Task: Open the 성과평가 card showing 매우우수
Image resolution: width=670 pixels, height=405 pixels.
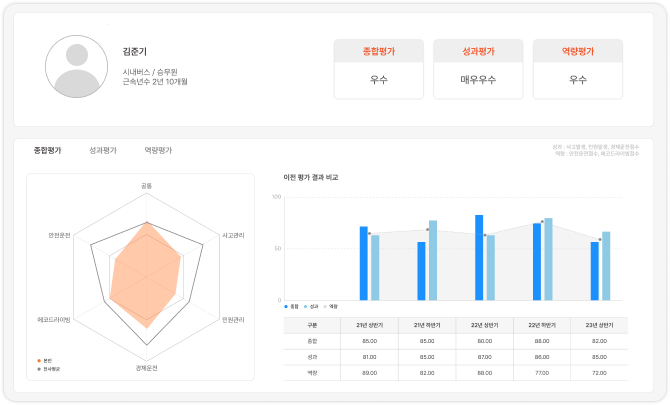Action: (x=478, y=70)
